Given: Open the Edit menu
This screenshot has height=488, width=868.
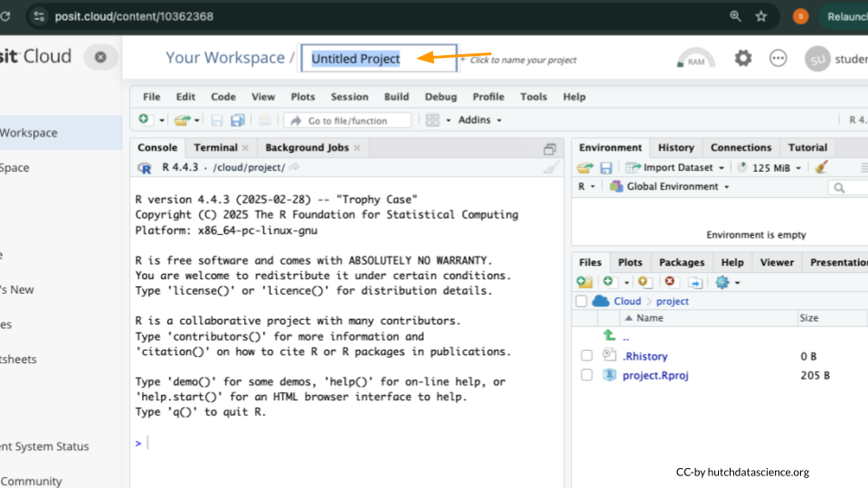Looking at the screenshot, I should [185, 97].
